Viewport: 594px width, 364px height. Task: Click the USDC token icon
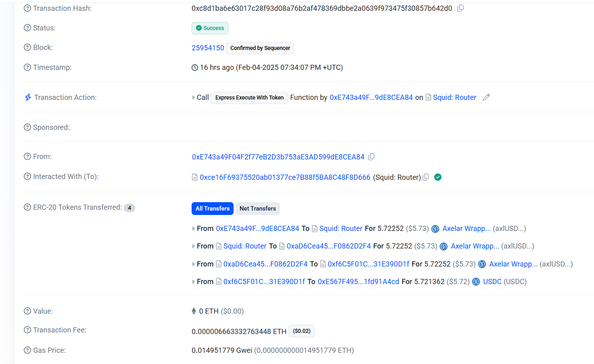[x=476, y=282]
